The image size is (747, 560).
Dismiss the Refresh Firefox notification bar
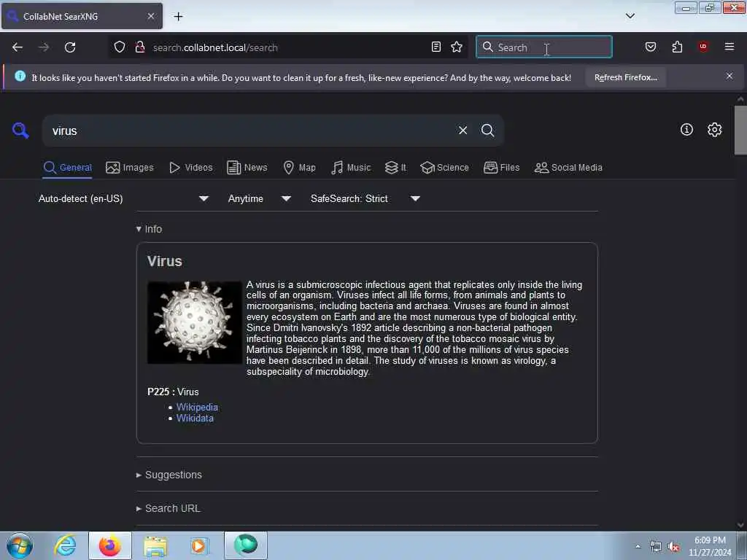729,76
